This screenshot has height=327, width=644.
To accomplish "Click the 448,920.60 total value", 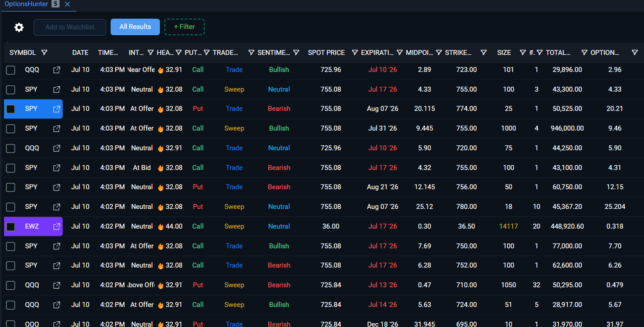I will (x=567, y=226).
